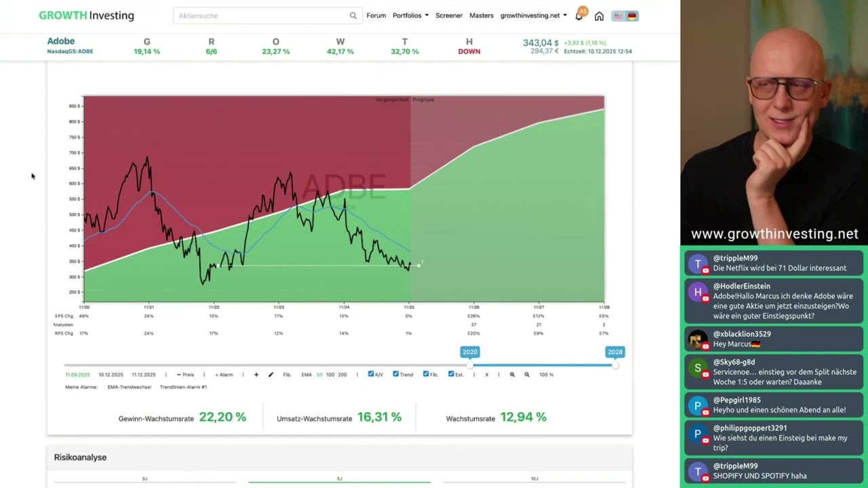Expand the Portfolios dropdown
This screenshot has height=488, width=868.
[410, 16]
